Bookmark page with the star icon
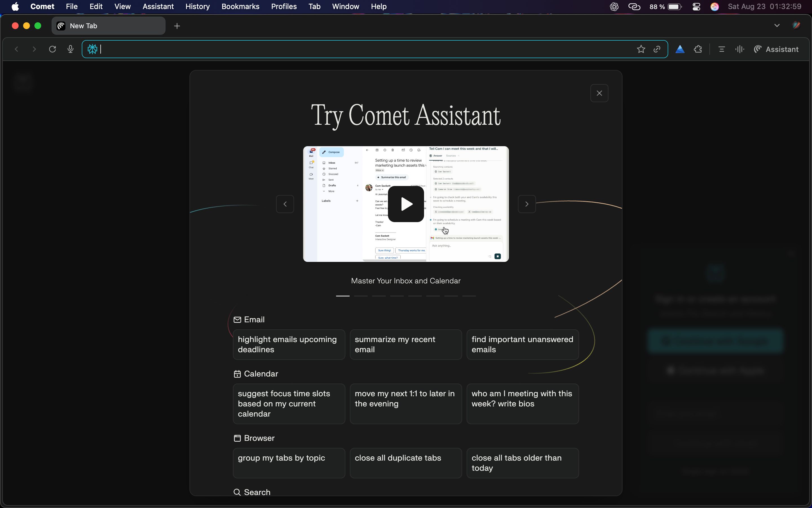Viewport: 812px width, 508px height. coord(641,49)
